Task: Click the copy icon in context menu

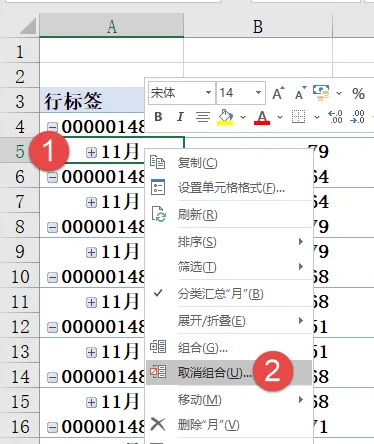Action: (x=158, y=162)
